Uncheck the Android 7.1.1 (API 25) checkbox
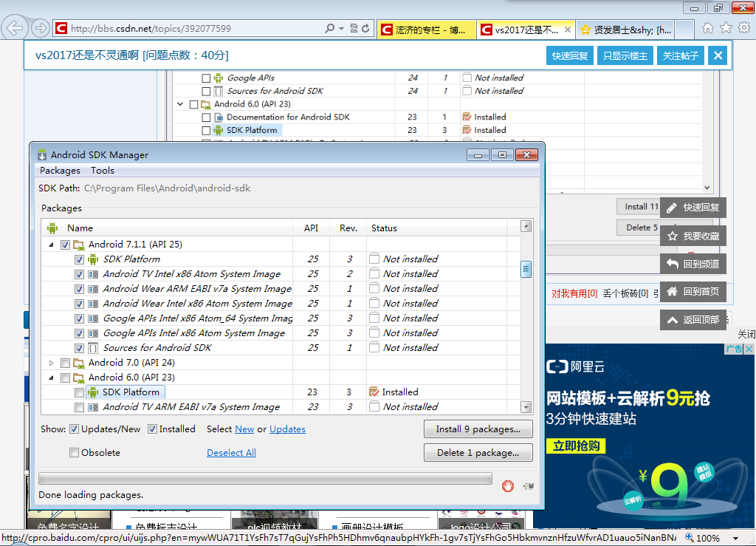This screenshot has width=756, height=546. (65, 245)
